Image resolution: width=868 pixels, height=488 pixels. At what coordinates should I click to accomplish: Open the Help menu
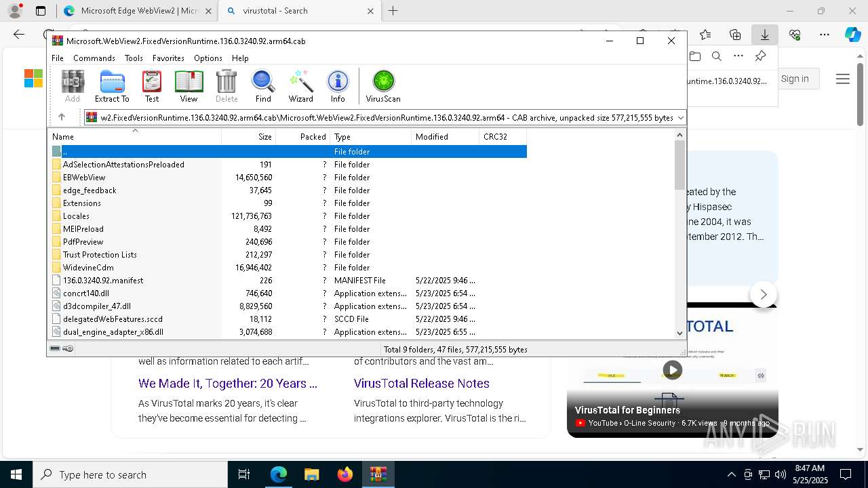(x=240, y=58)
